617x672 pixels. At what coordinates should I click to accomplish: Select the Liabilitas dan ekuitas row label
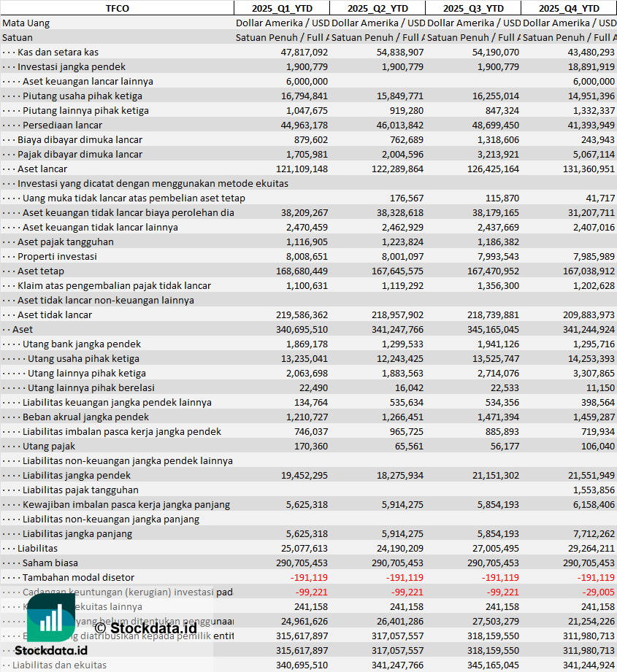pos(59,665)
